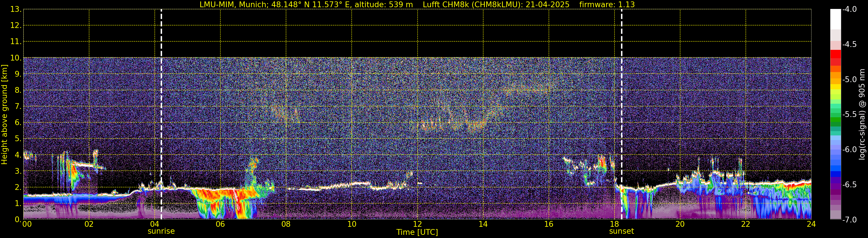This screenshot has height=238, width=868.
Task: Click the '08' tick on the time axis
Action: [x=286, y=224]
